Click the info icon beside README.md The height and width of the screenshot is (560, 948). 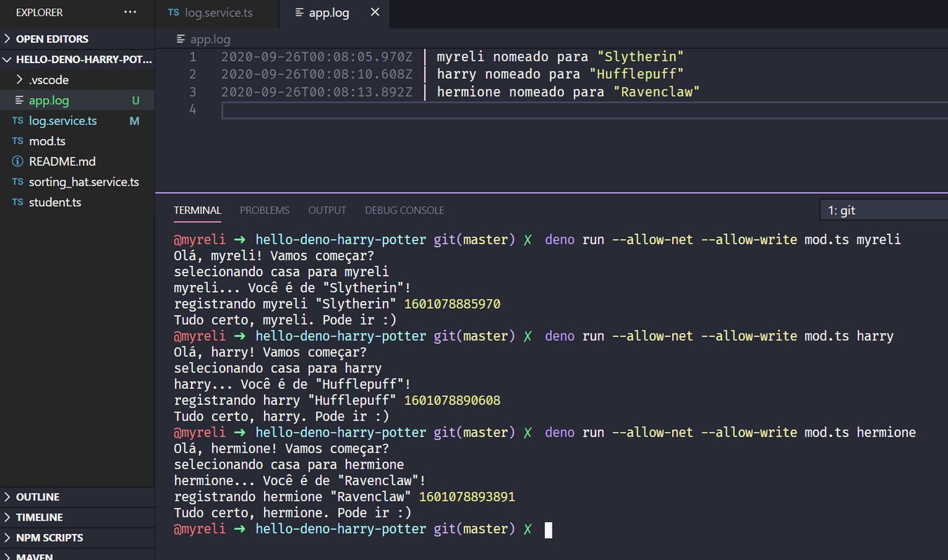[18, 161]
